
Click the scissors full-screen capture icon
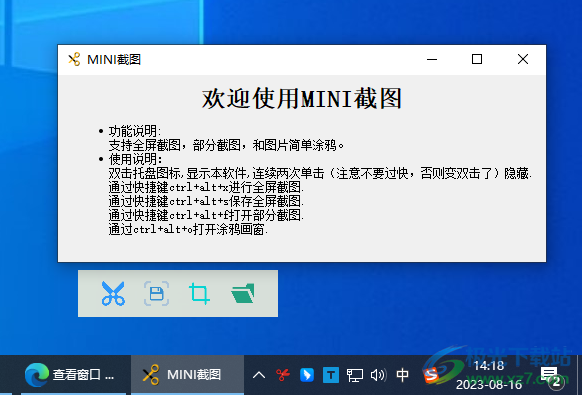113,293
